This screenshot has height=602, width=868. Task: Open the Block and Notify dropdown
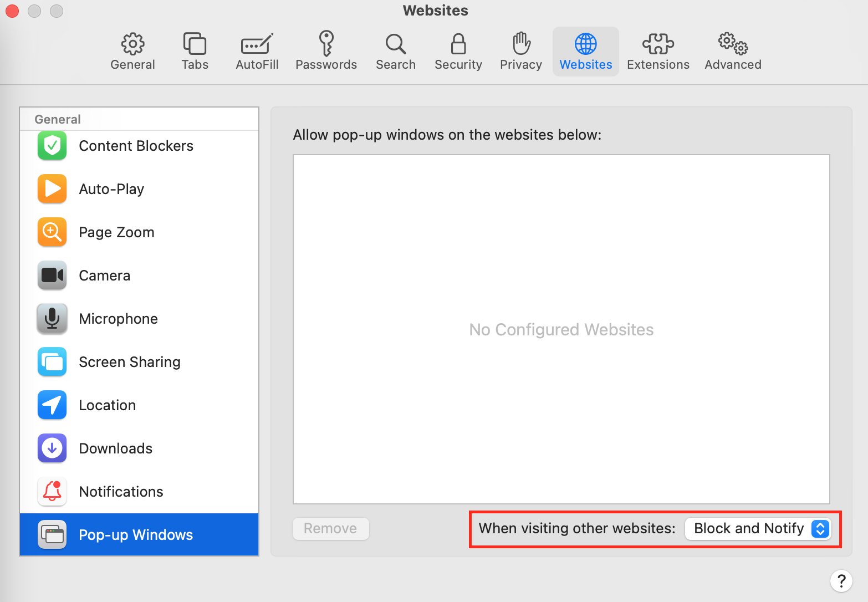click(x=758, y=528)
